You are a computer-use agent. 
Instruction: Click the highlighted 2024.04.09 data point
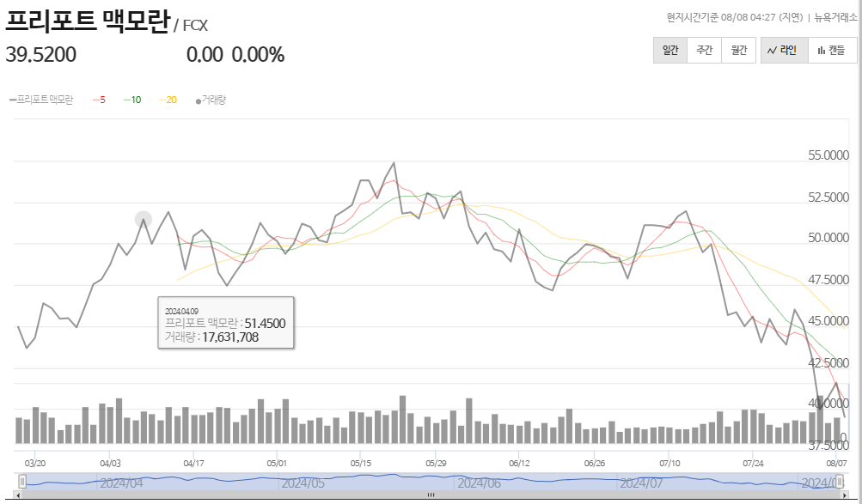click(x=144, y=220)
